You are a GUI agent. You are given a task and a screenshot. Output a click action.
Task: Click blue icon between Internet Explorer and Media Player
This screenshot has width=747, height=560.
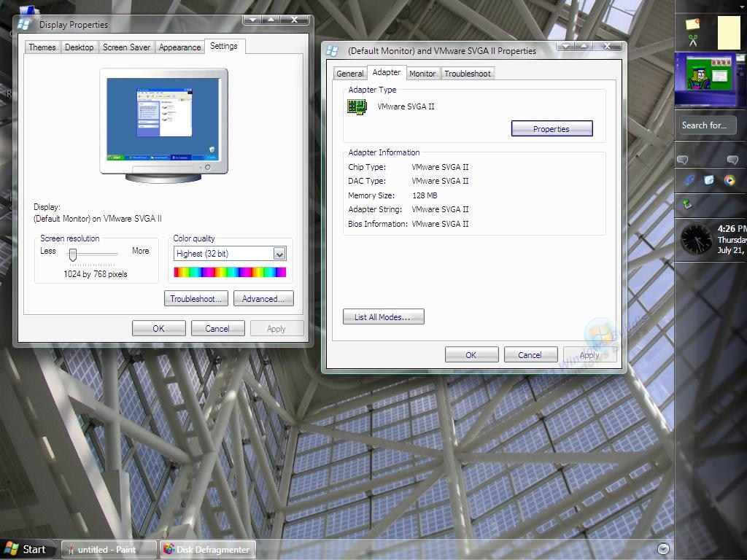[709, 180]
